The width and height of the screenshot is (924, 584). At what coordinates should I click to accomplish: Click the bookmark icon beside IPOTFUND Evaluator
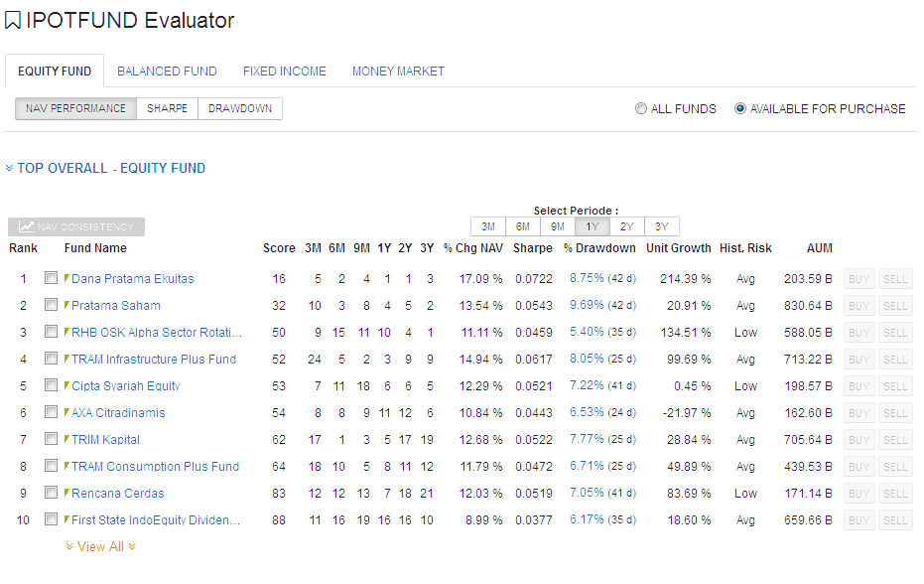(13, 21)
